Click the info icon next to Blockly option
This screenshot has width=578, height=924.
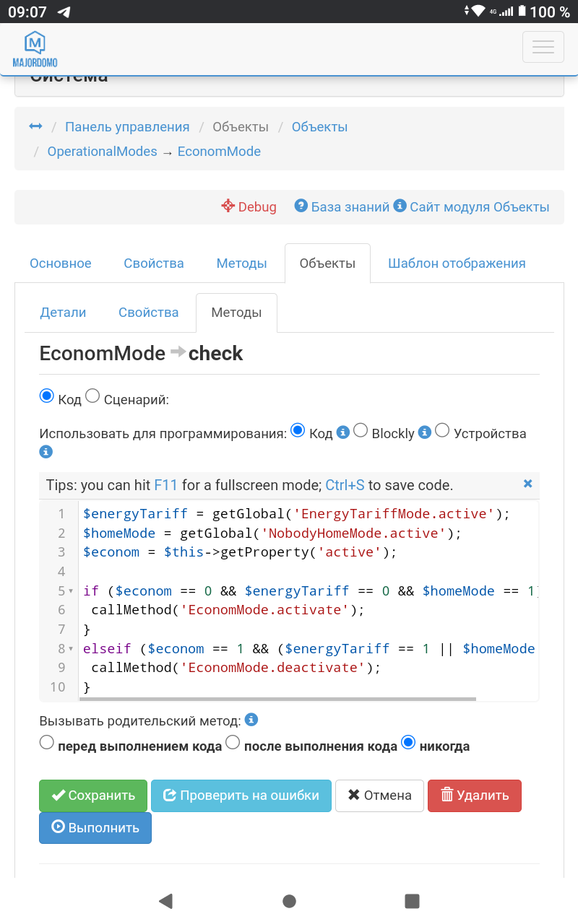click(x=425, y=432)
